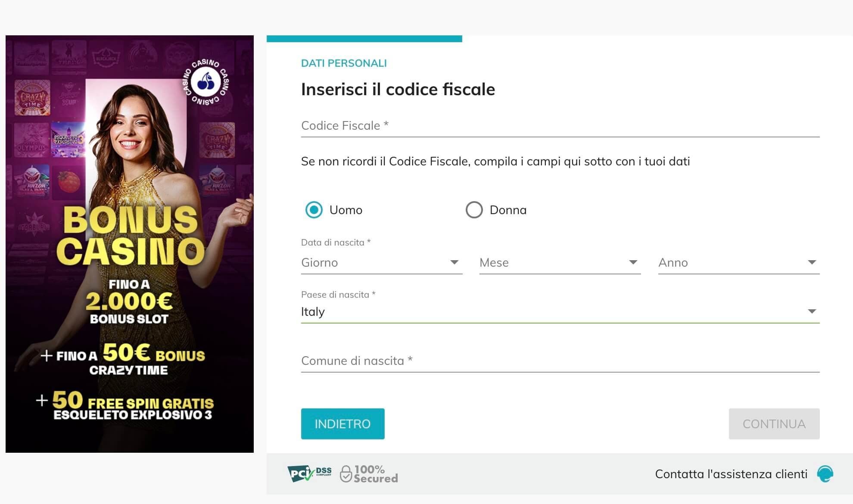This screenshot has height=504, width=853.
Task: Click the 'Se non ricordi il Codice Fiscale' text
Action: [495, 162]
